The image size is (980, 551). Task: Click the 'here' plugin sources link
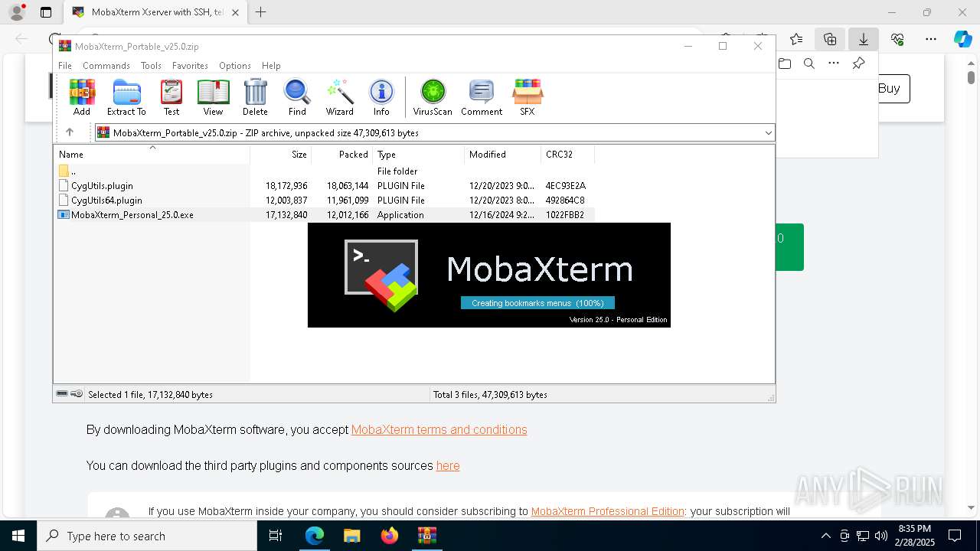click(448, 466)
